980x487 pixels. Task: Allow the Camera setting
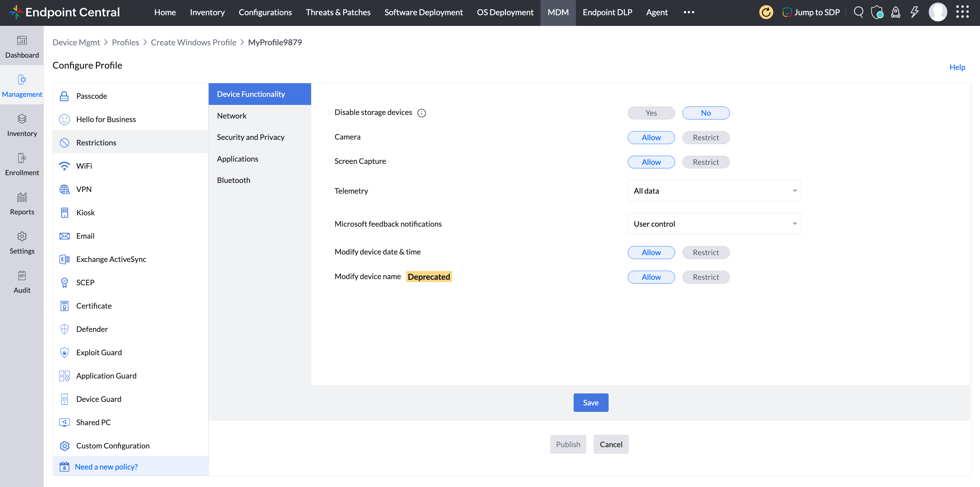click(x=651, y=138)
